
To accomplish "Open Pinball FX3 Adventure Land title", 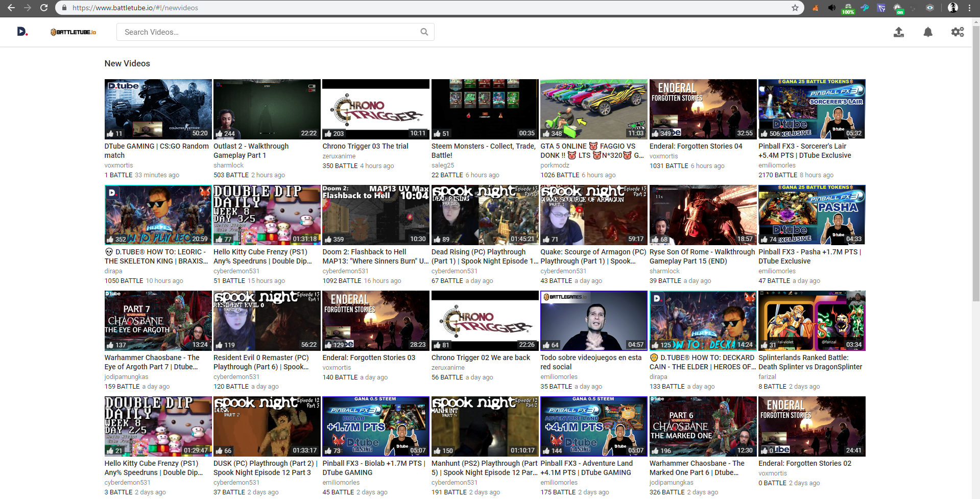I will (587, 468).
